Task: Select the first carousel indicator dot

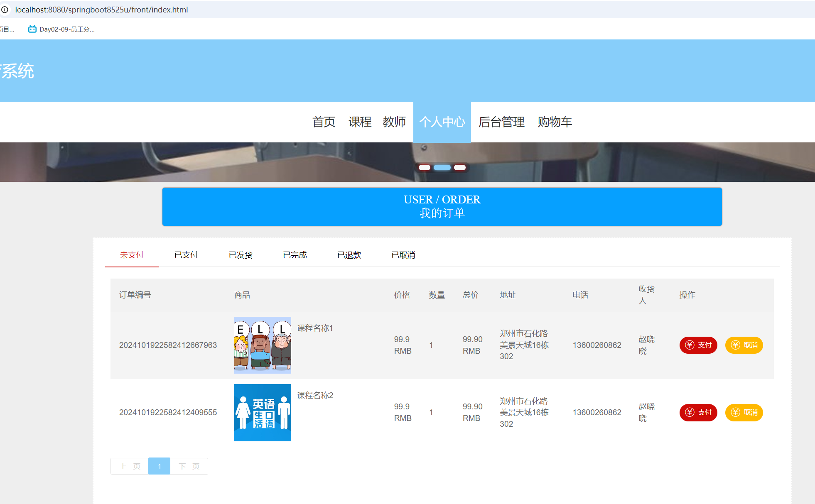Action: tap(425, 167)
